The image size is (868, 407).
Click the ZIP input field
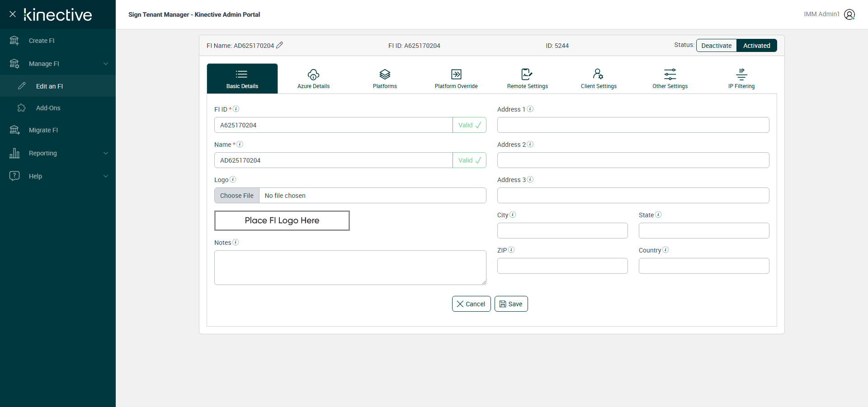pos(562,266)
